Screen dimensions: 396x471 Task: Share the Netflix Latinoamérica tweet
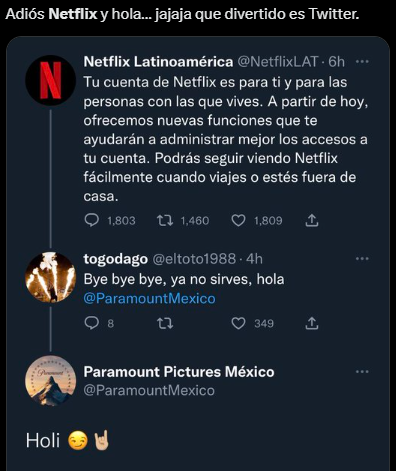pos(312,221)
